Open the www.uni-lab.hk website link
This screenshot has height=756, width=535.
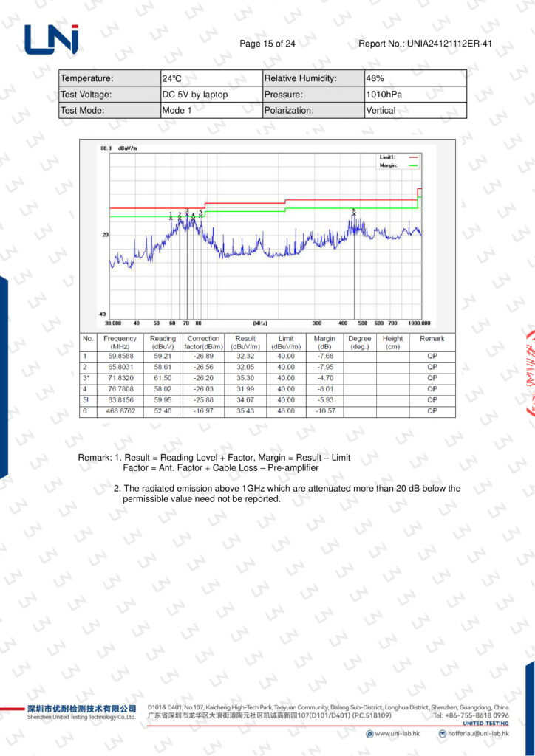coord(398,733)
